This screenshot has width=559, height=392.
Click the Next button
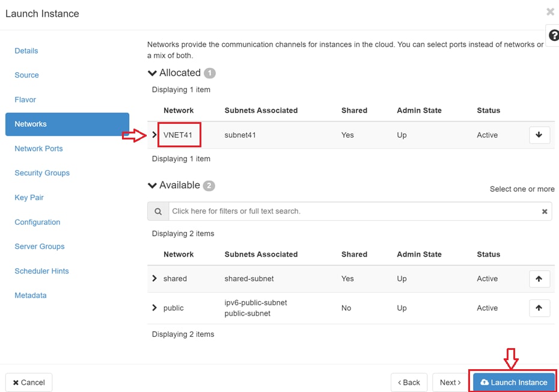450,382
